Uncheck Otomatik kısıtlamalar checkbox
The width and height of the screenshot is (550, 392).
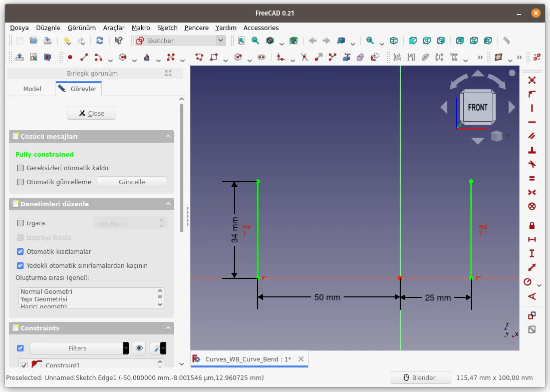[21, 251]
